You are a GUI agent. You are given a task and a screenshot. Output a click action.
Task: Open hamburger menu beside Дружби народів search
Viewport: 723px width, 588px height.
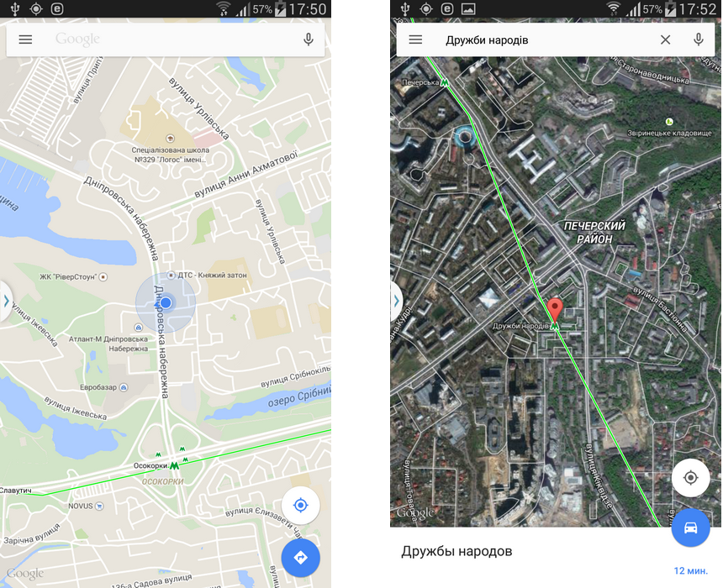tap(415, 39)
